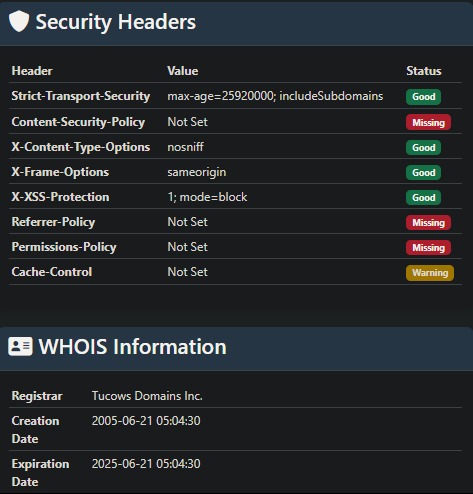Select the max-age=25920000; includeSubdomains value
This screenshot has height=494, width=473.
coord(275,96)
